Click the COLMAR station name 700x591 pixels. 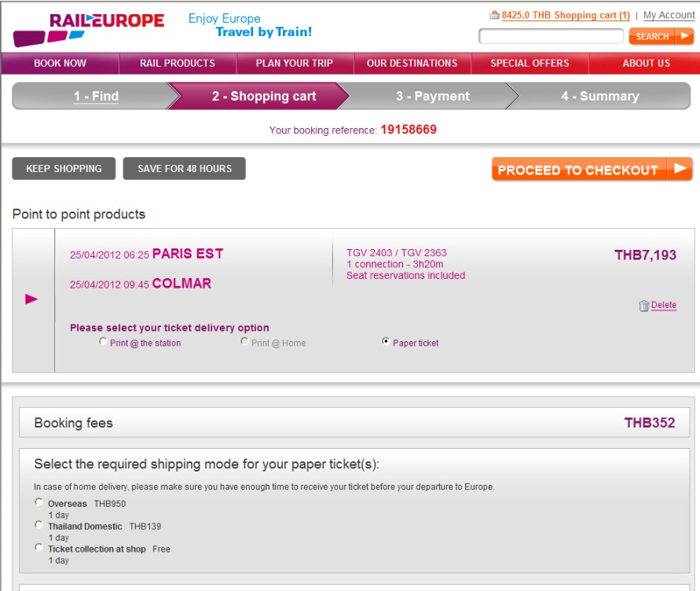tap(181, 283)
